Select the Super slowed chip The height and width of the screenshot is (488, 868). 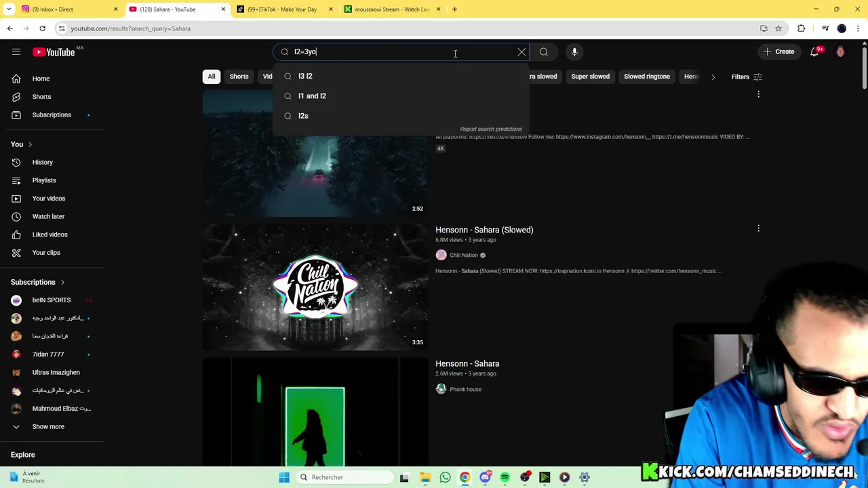click(x=590, y=77)
